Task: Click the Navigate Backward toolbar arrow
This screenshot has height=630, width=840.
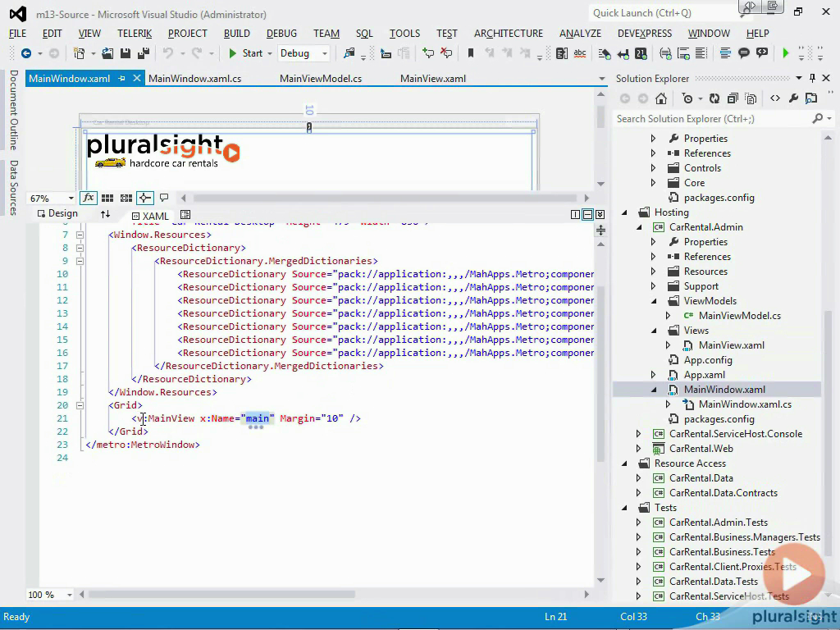Action: [25, 53]
